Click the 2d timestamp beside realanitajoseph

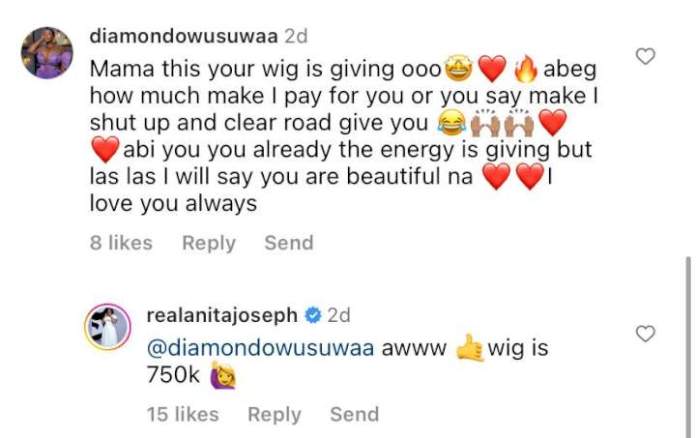point(339,316)
